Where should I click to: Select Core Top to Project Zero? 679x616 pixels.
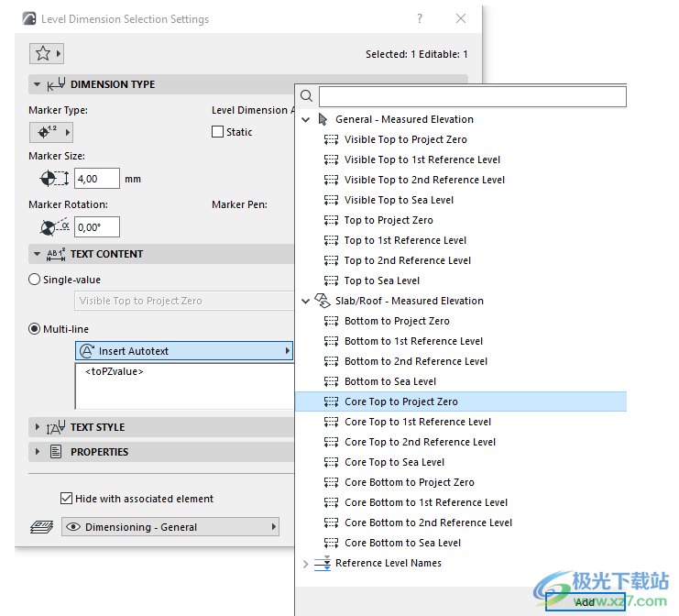400,401
